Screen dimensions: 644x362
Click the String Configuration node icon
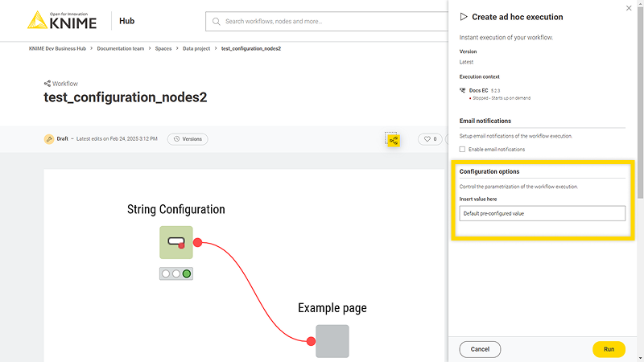coord(175,242)
